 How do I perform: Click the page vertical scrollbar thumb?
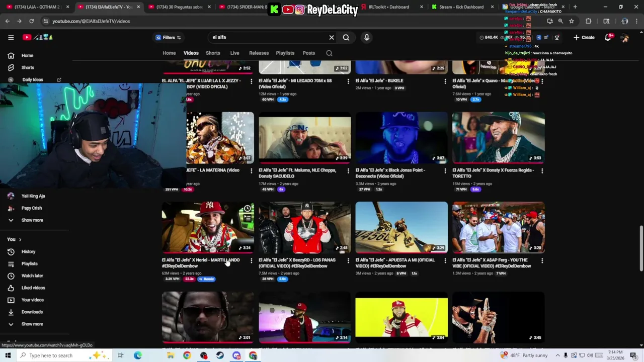641,249
